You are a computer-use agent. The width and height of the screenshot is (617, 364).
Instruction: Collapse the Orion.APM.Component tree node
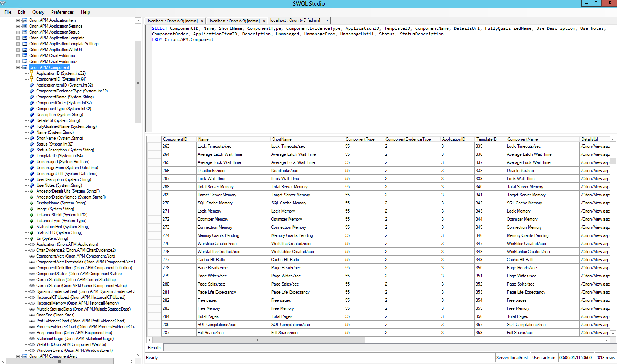click(18, 67)
